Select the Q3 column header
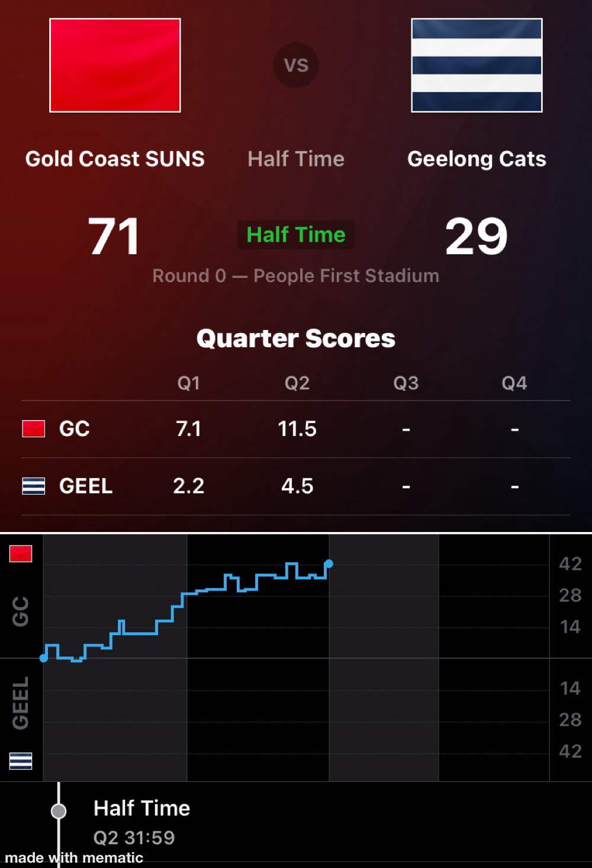The image size is (592, 868). point(406,383)
